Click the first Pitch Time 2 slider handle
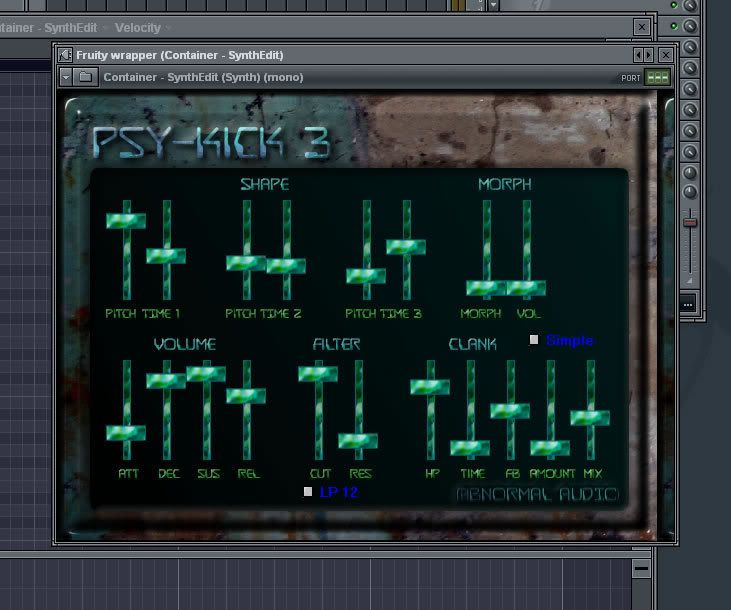The width and height of the screenshot is (731, 610). pos(246,263)
